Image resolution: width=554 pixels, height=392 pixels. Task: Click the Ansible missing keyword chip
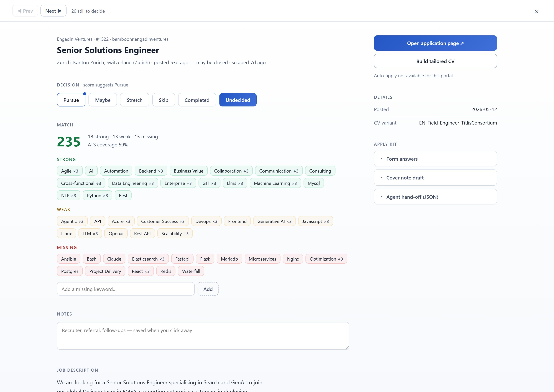pyautogui.click(x=69, y=259)
